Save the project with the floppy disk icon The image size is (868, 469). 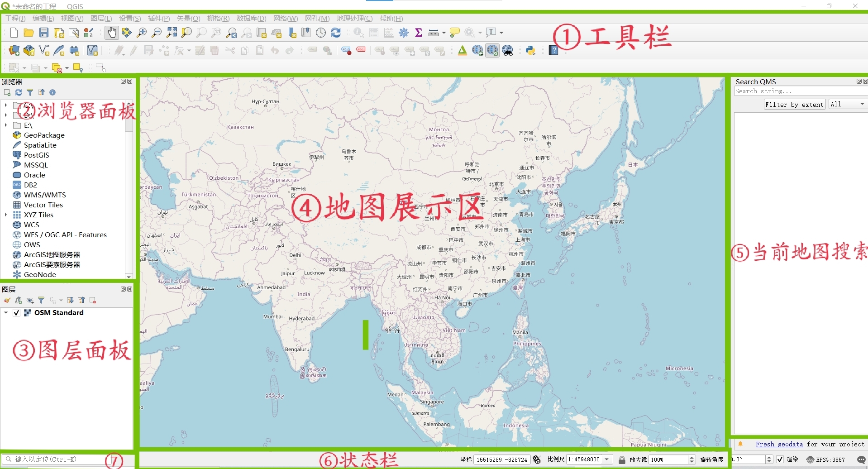click(x=44, y=33)
